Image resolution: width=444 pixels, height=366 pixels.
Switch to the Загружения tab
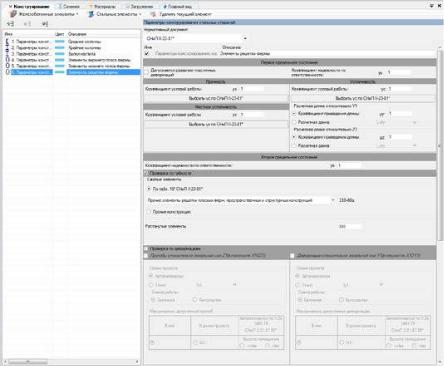tap(139, 6)
